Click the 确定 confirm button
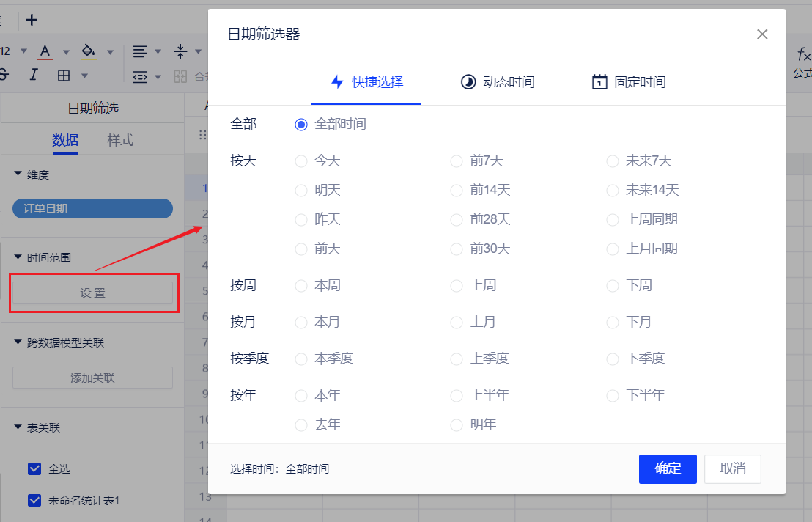The height and width of the screenshot is (522, 812). pos(668,469)
